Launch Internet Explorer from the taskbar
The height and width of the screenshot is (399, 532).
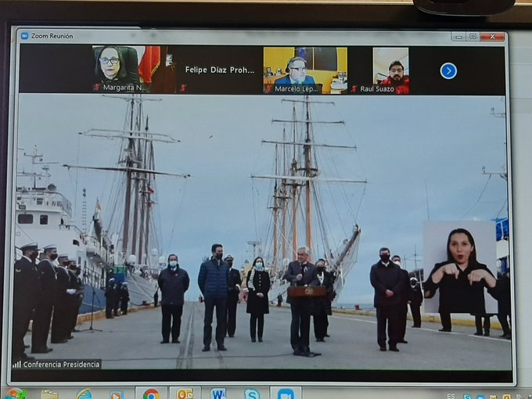[84, 394]
